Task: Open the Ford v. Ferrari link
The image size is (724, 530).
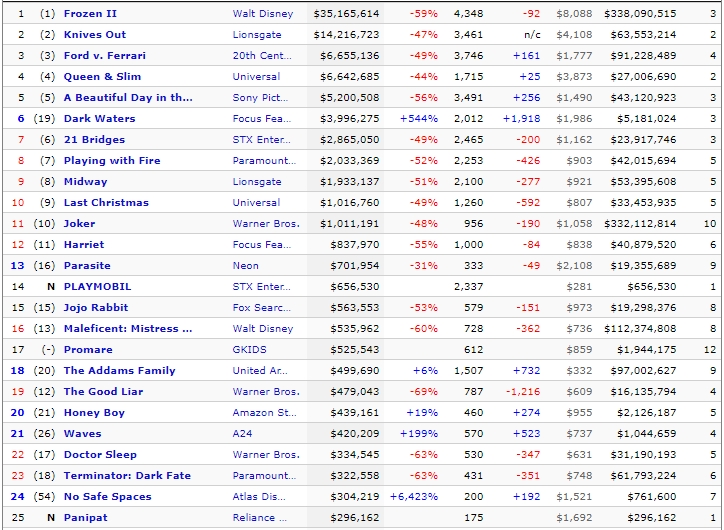Action: point(104,55)
